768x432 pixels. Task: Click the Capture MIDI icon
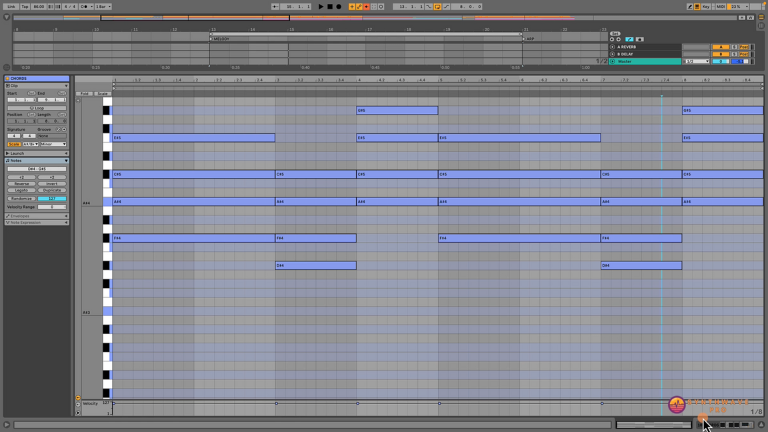[374, 7]
